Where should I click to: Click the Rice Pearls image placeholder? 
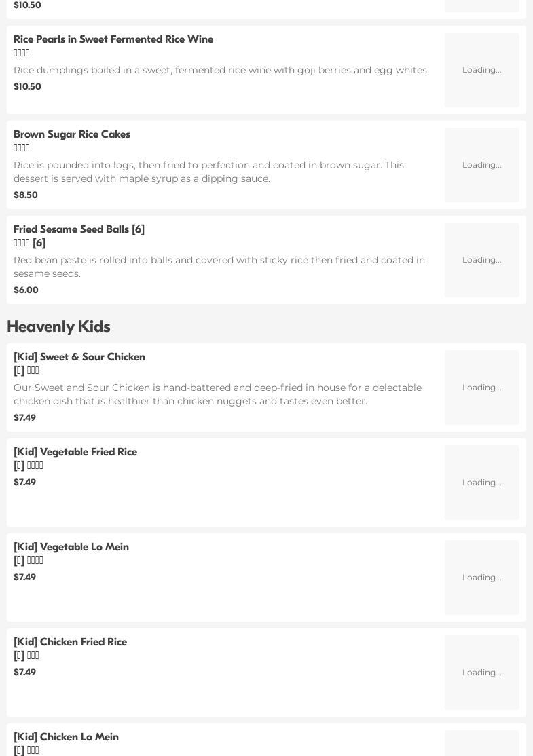pos(481,70)
